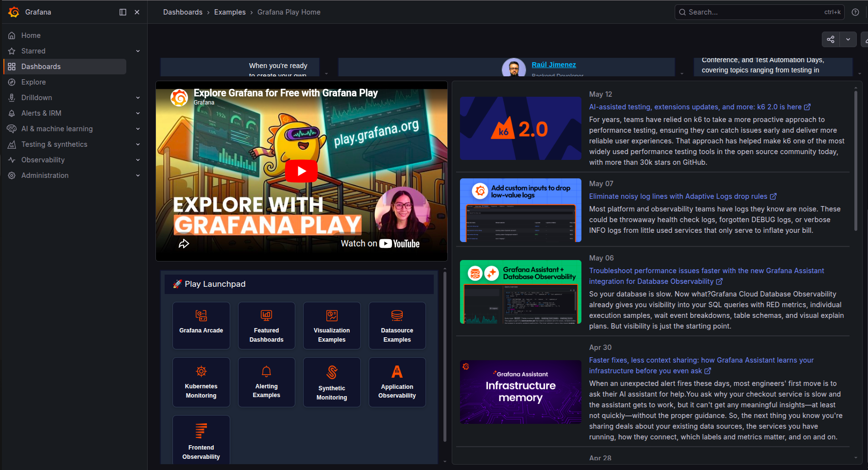Open Grafana Arcade launchpad tile
This screenshot has height=470, width=868.
[201, 326]
